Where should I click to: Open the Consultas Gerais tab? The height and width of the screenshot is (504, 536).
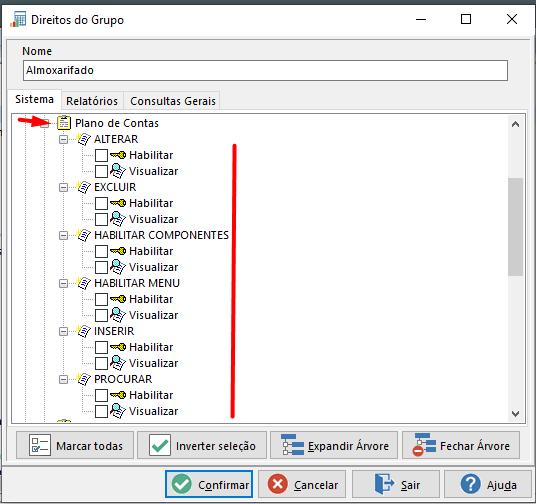[x=173, y=101]
